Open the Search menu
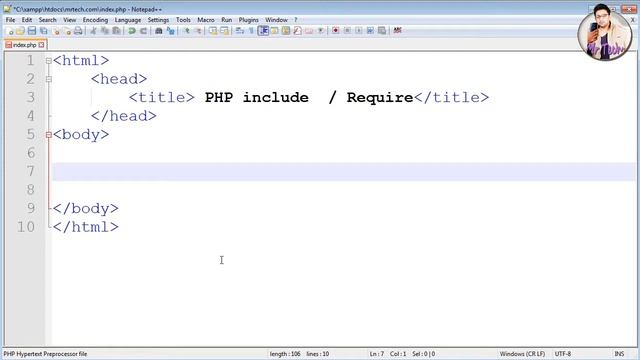 tap(47, 20)
